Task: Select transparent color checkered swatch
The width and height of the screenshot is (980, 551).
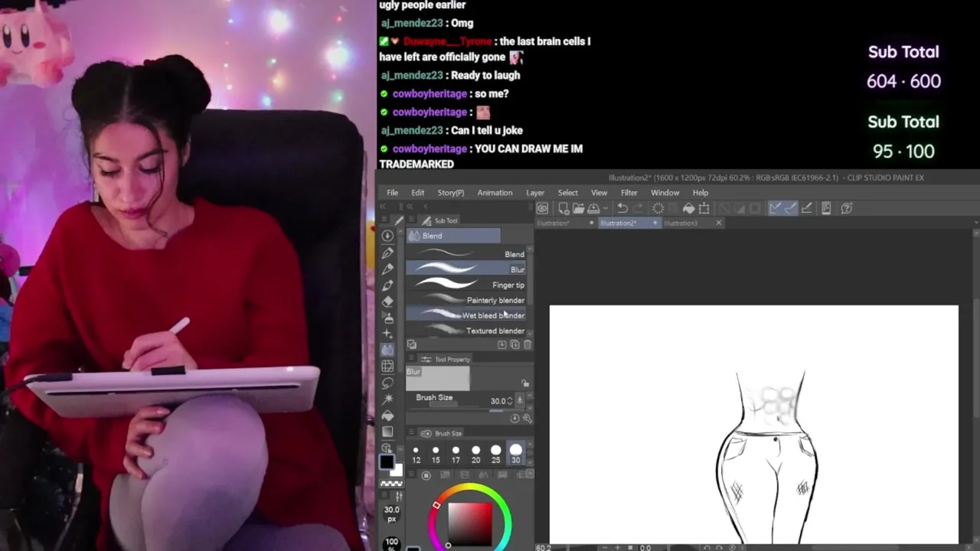Action: (x=391, y=484)
